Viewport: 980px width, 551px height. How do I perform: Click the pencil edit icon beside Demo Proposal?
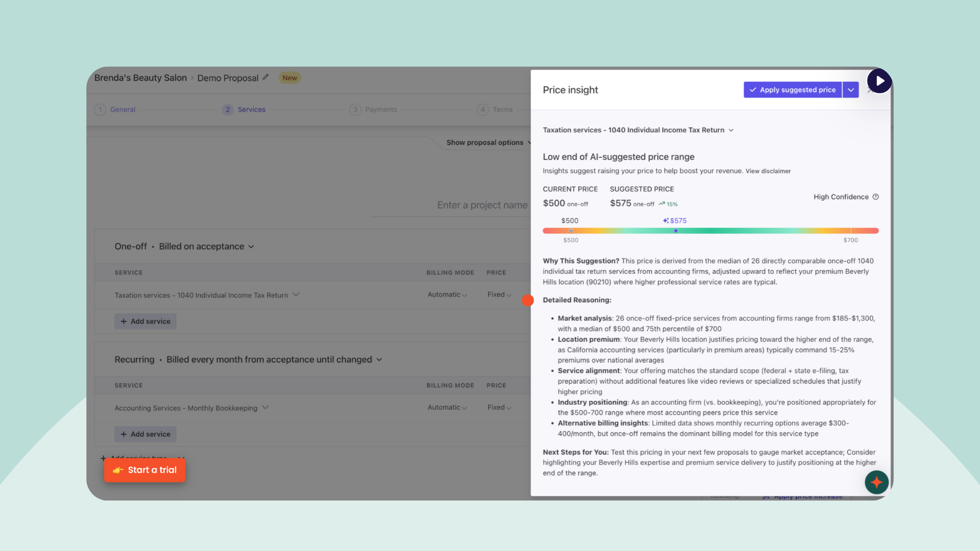(x=265, y=78)
